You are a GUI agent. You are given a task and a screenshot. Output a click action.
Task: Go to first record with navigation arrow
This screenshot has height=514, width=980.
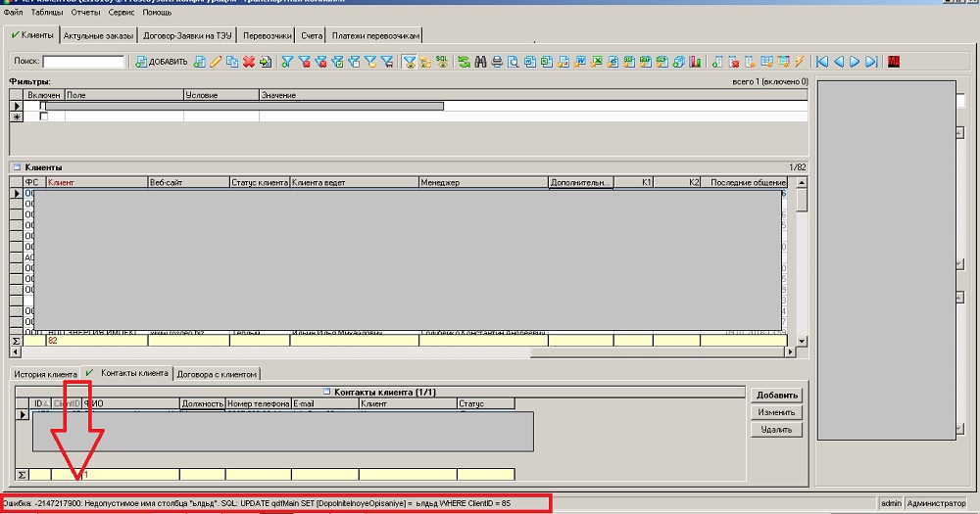pos(822,62)
